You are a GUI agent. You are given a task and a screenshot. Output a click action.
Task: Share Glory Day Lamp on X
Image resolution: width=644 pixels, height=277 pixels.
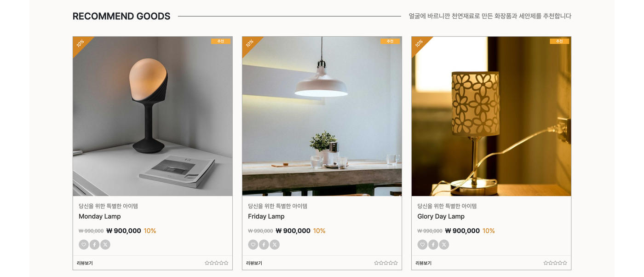[x=444, y=245]
